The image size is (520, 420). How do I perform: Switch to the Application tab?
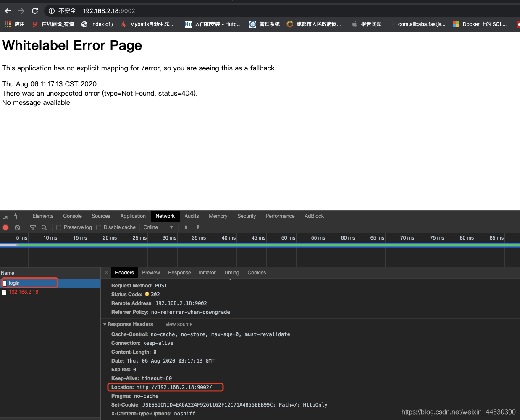pos(133,216)
